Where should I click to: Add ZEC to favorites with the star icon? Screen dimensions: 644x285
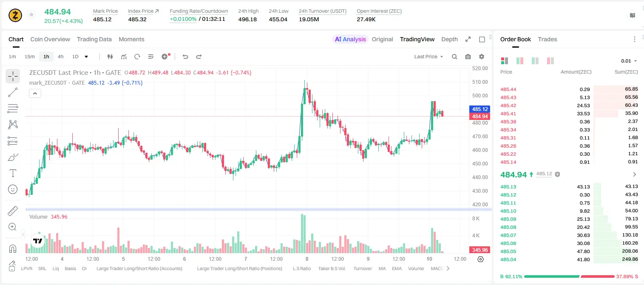pos(31,15)
